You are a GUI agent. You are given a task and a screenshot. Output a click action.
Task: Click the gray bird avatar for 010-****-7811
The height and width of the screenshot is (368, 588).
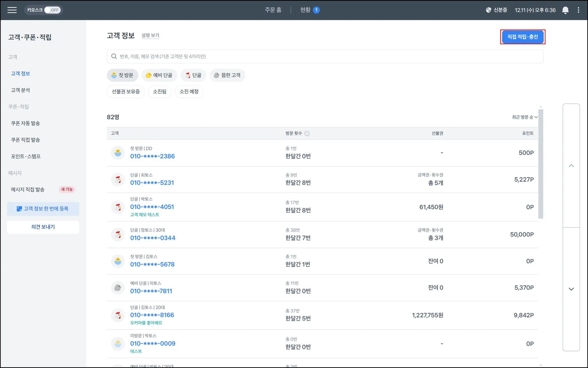click(118, 287)
